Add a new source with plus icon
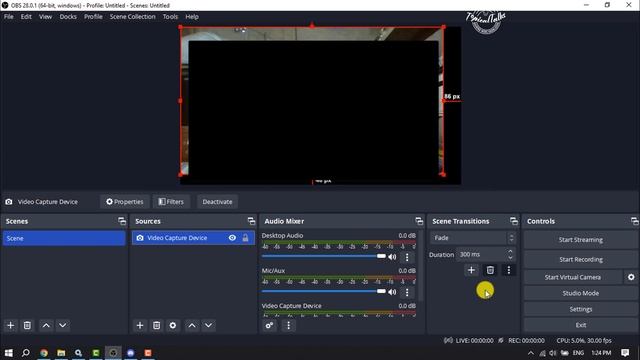Image resolution: width=640 pixels, height=360 pixels. click(x=140, y=325)
